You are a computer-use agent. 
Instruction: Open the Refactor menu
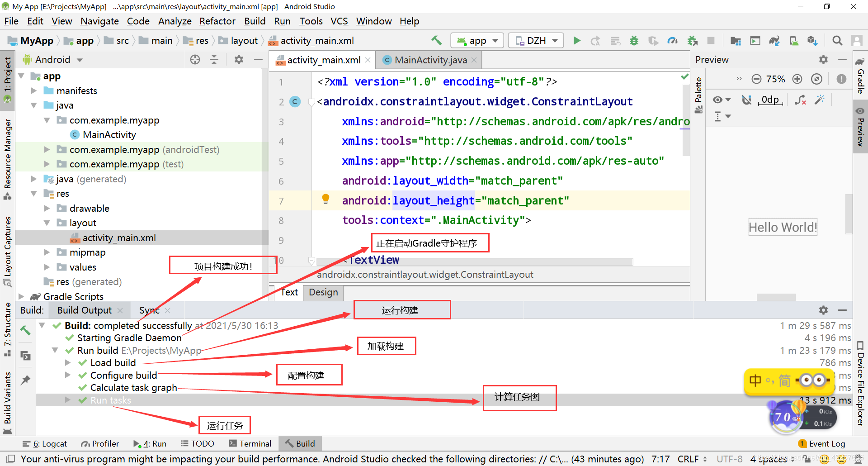(x=217, y=21)
